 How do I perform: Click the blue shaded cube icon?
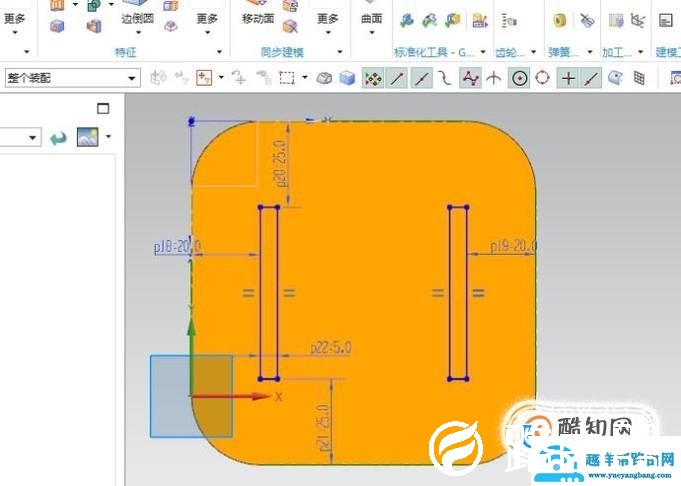click(x=347, y=78)
